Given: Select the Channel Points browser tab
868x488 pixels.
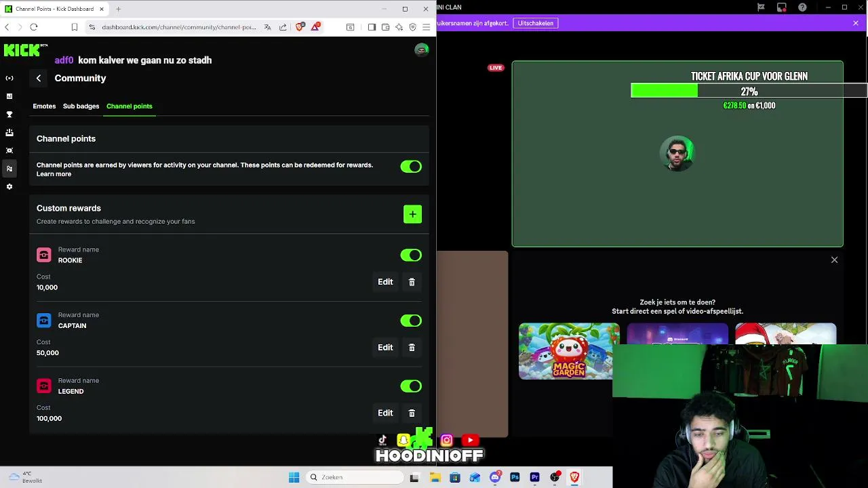Looking at the screenshot, I should 54,9.
